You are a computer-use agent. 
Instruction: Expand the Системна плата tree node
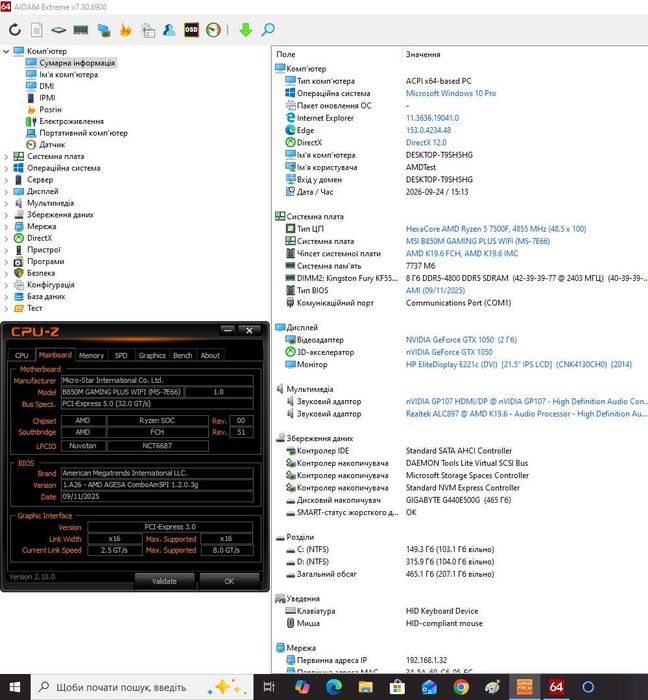pyautogui.click(x=6, y=157)
